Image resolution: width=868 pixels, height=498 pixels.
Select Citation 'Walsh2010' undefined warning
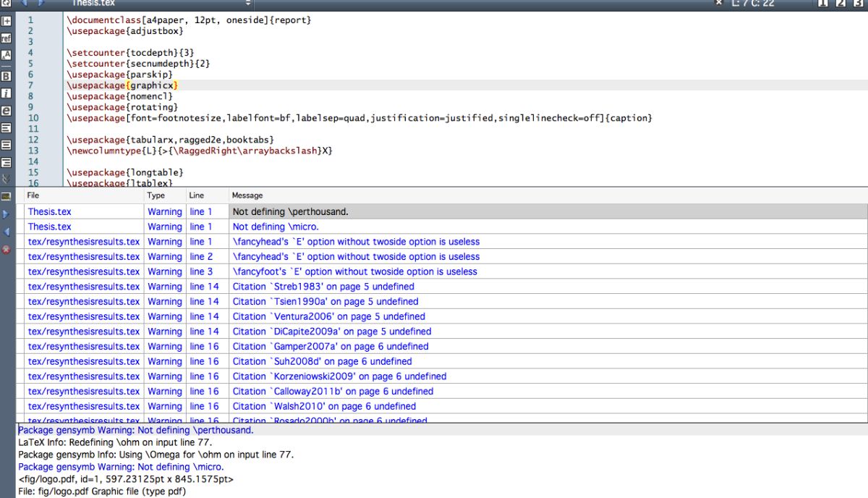coord(548,406)
